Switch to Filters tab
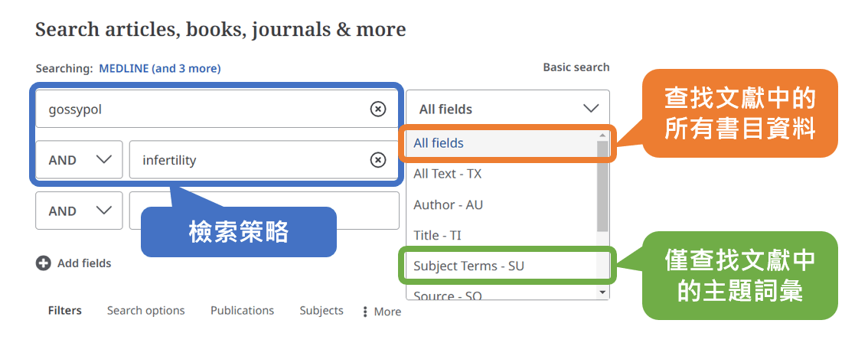Screen dimensions: 868x343 pos(65,310)
